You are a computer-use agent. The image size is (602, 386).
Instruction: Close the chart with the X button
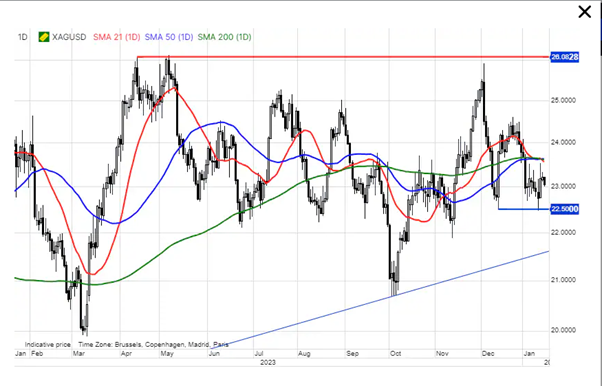tap(584, 12)
